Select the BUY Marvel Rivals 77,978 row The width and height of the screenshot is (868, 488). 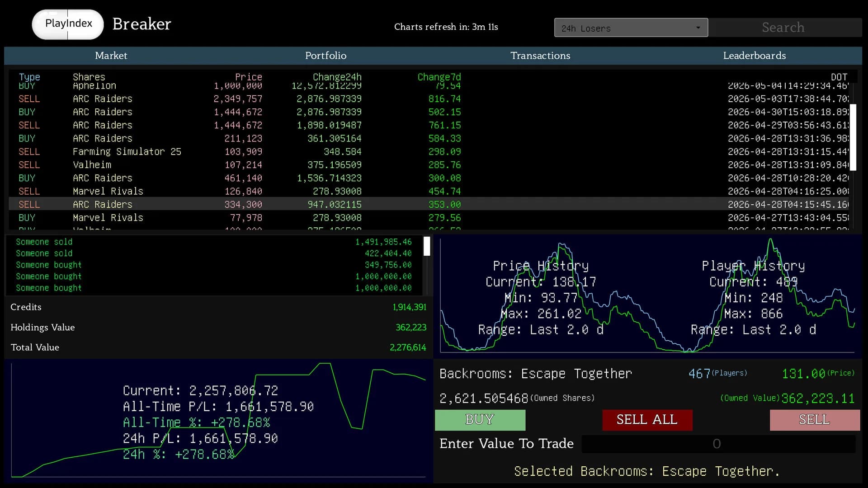(x=429, y=218)
